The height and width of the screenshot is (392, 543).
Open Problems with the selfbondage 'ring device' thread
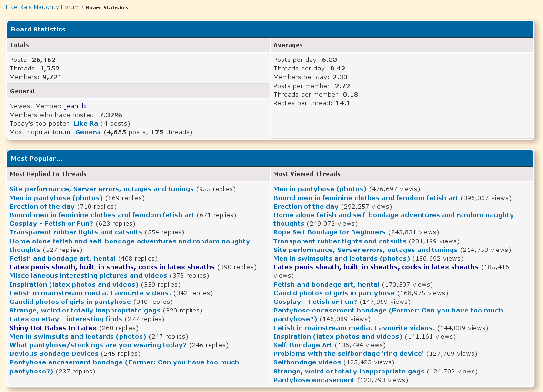click(x=348, y=353)
